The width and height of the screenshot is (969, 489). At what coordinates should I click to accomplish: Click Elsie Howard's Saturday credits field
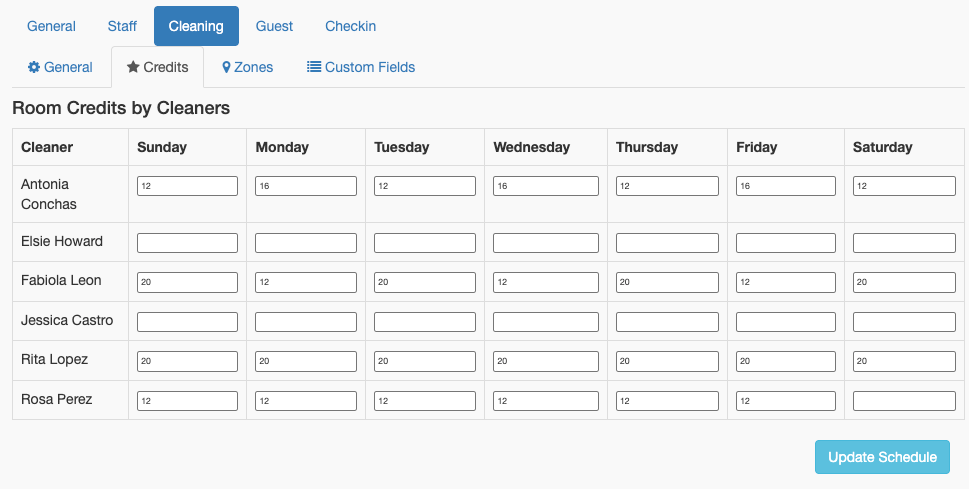pyautogui.click(x=904, y=243)
